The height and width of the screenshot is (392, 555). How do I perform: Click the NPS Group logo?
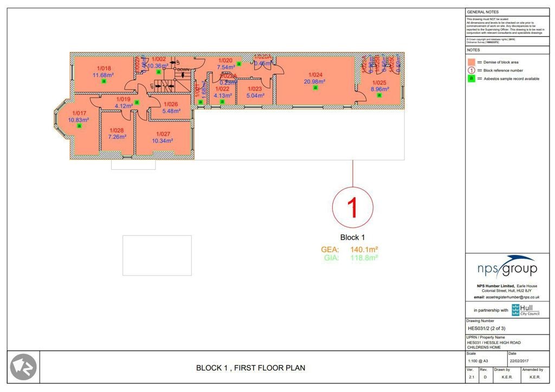507,268
